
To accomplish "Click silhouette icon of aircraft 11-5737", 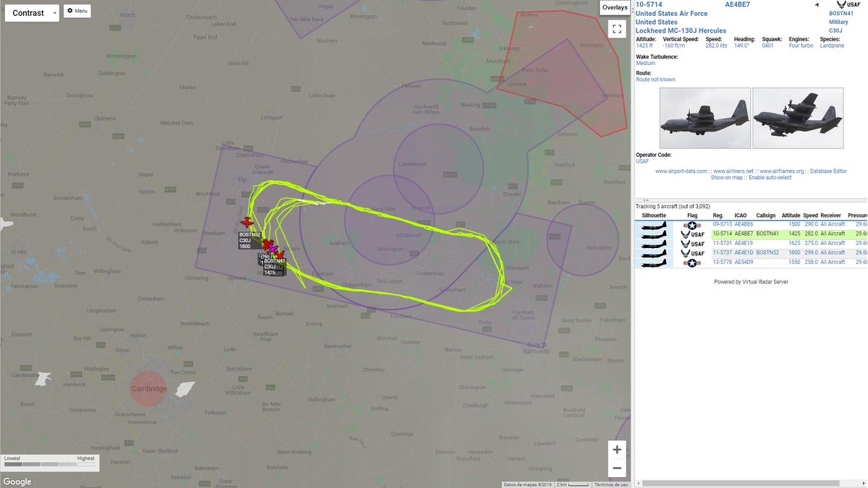I will [654, 253].
